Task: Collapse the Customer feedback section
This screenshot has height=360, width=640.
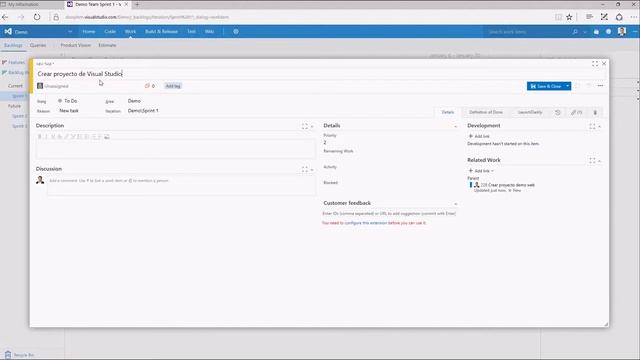Action: (x=456, y=204)
